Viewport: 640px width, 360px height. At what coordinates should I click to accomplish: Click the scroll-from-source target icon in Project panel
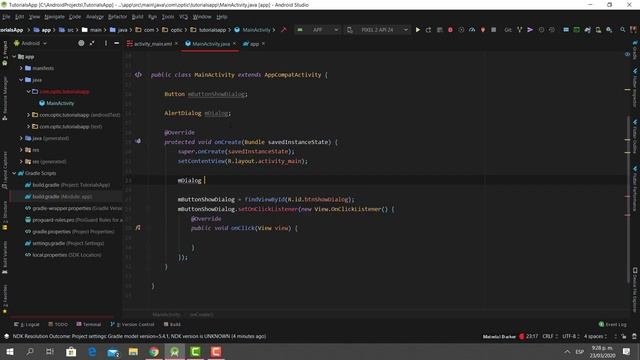(81, 43)
